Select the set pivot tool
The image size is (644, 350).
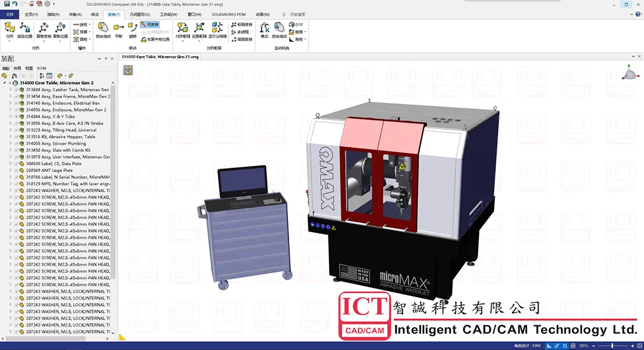pos(199,30)
